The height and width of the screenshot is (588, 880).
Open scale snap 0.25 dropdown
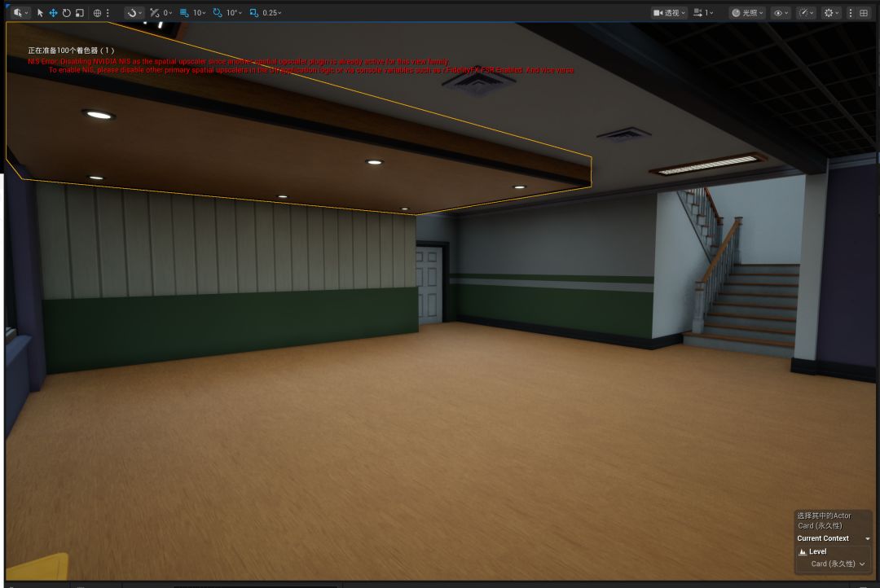point(272,12)
